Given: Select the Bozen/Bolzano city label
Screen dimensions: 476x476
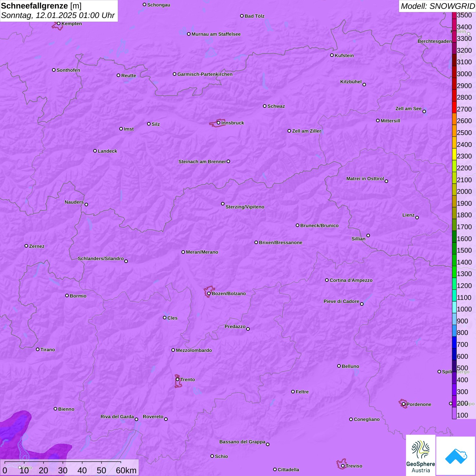Looking at the screenshot, I should [229, 293].
